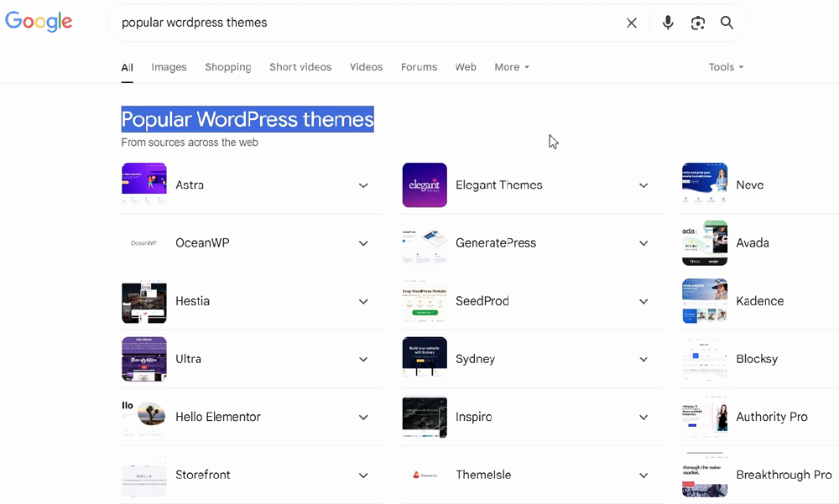This screenshot has width=839, height=504.
Task: Click the Kadence theme thumbnail
Action: point(705,301)
